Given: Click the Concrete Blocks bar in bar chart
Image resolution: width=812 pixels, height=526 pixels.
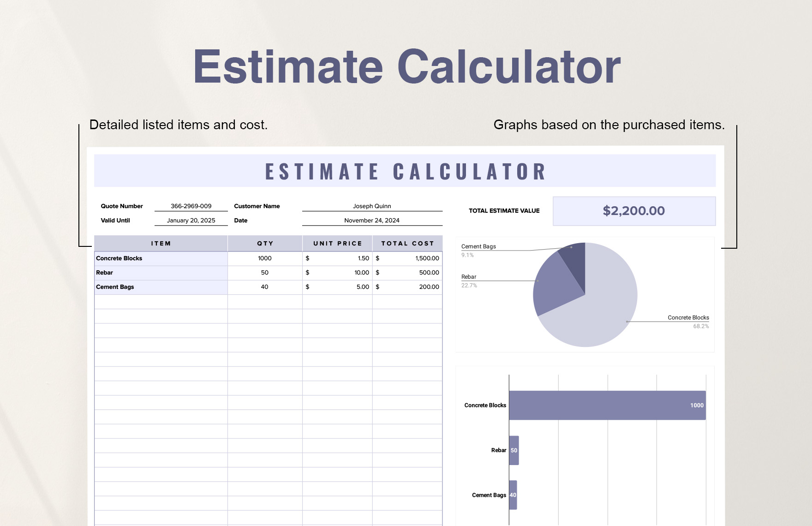Looking at the screenshot, I should coord(607,406).
